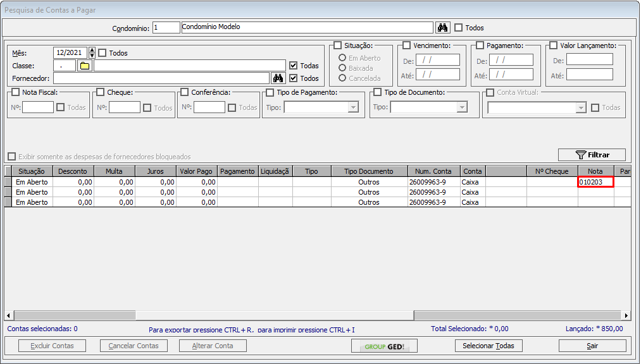The image size is (641, 364).
Task: Click the Multa column header
Action: (x=115, y=171)
